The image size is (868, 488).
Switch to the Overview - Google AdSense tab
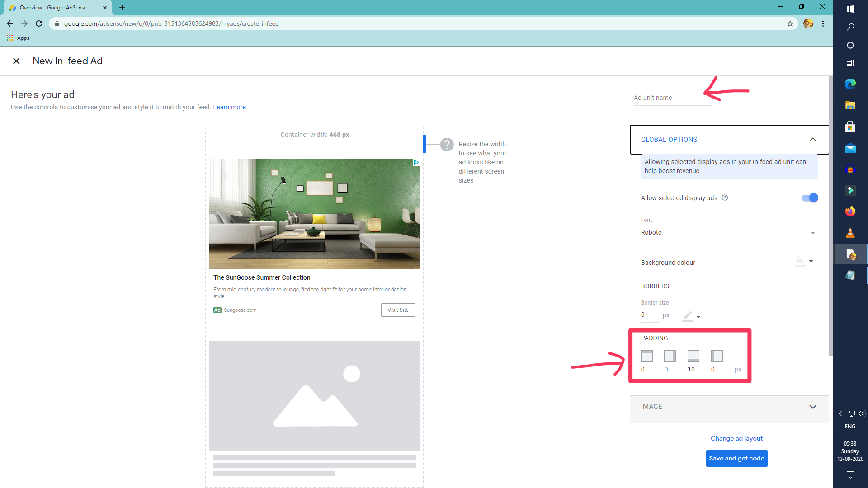click(53, 8)
